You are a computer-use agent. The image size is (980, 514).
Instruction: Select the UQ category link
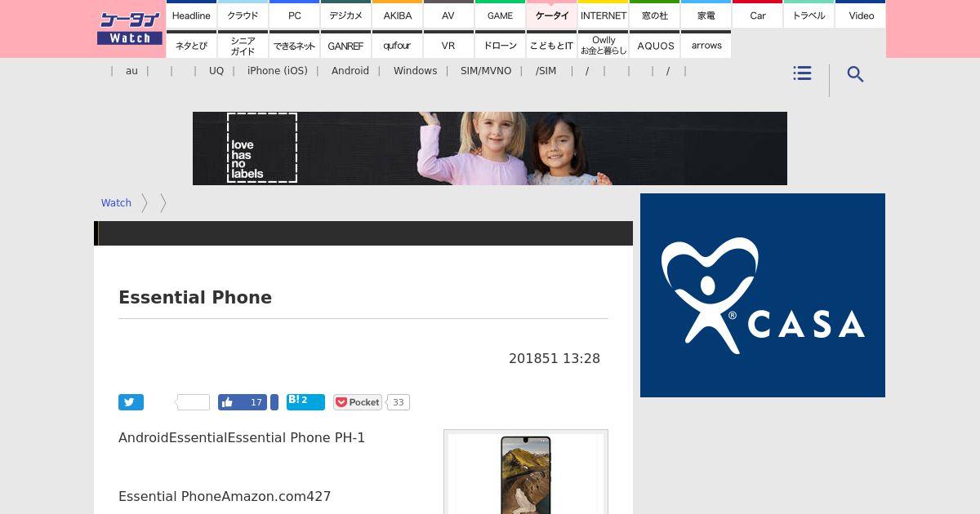pos(216,71)
